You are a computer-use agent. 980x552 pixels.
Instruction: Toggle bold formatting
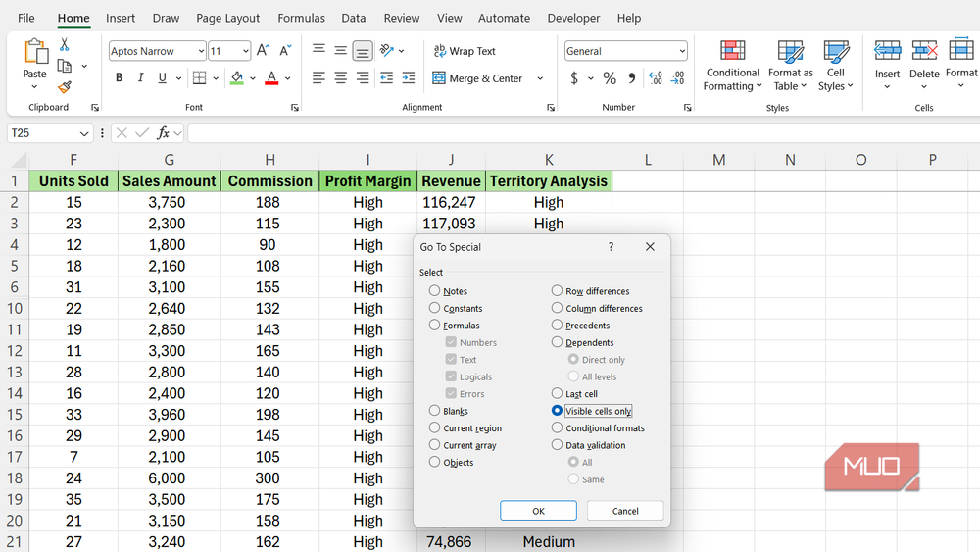point(119,78)
